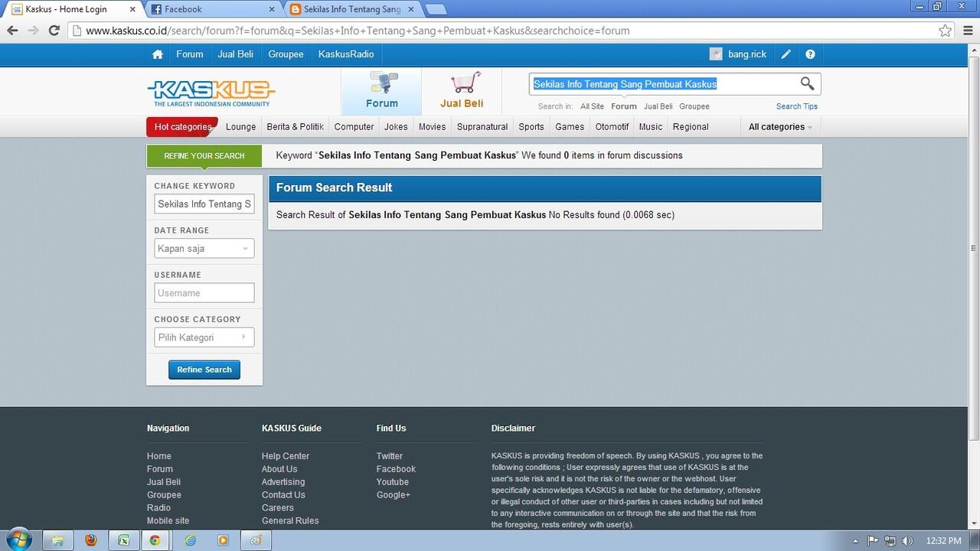Click the volume speaker tray icon

click(x=909, y=540)
